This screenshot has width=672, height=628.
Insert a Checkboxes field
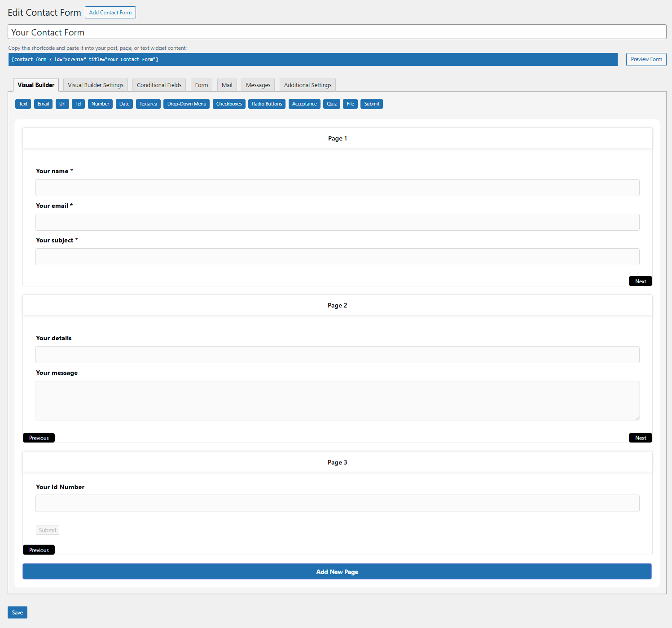click(x=229, y=104)
